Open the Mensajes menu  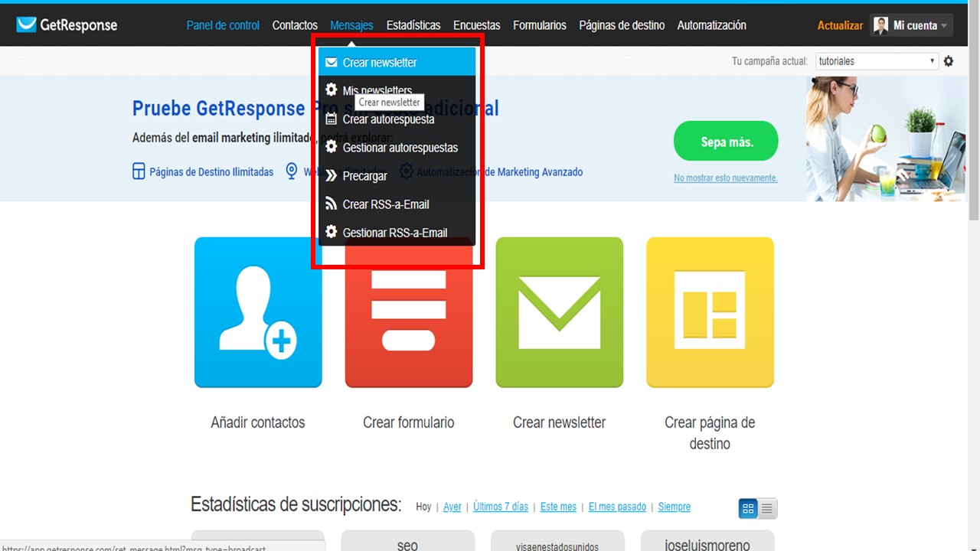(352, 25)
